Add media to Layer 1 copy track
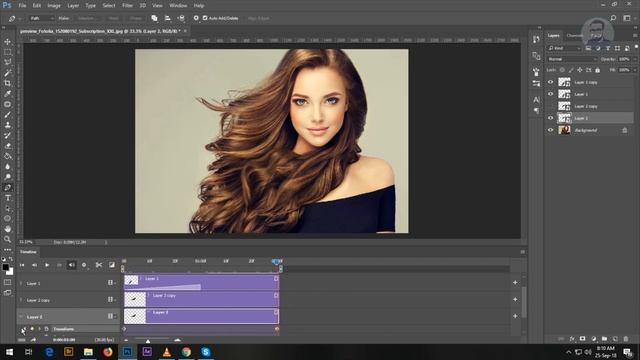640x360 pixels. click(x=515, y=299)
